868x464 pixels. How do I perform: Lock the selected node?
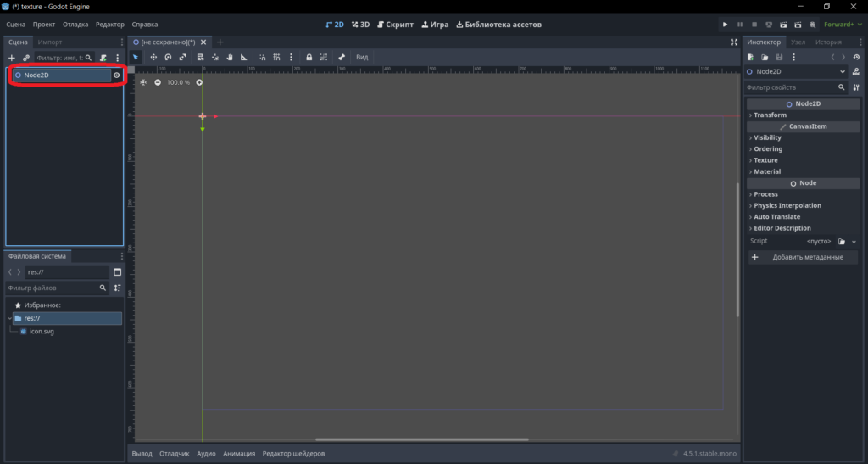click(309, 57)
